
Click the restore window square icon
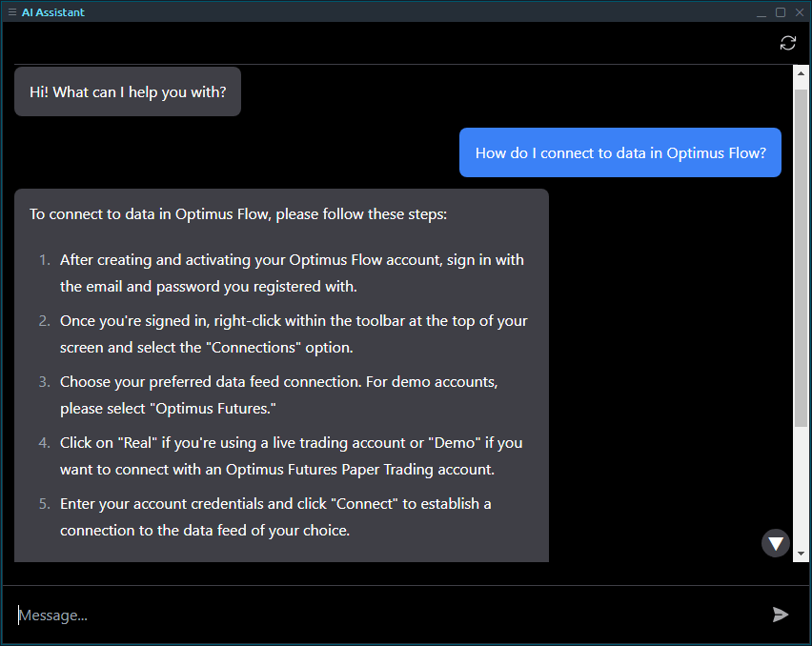point(782,11)
